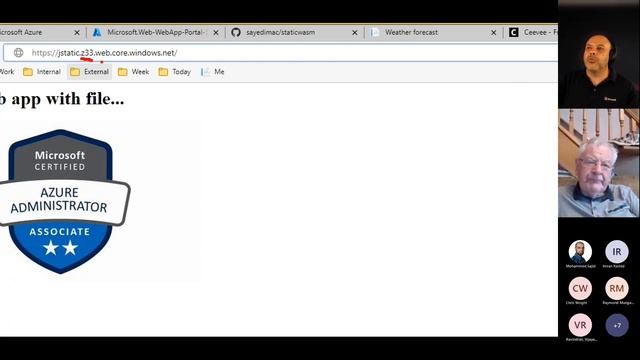640x360 pixels.
Task: Click the External folder icon
Action: coord(75,72)
